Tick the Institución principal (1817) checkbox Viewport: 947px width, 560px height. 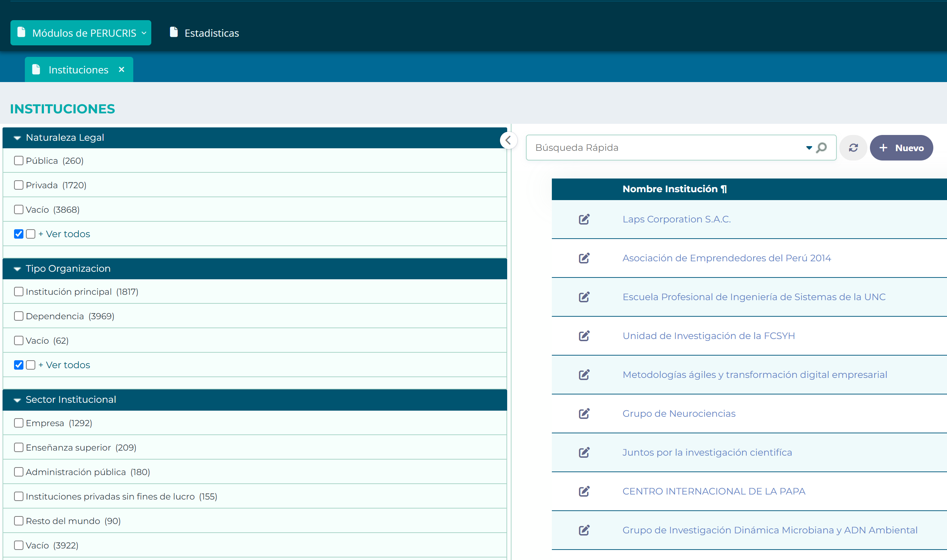(x=18, y=292)
